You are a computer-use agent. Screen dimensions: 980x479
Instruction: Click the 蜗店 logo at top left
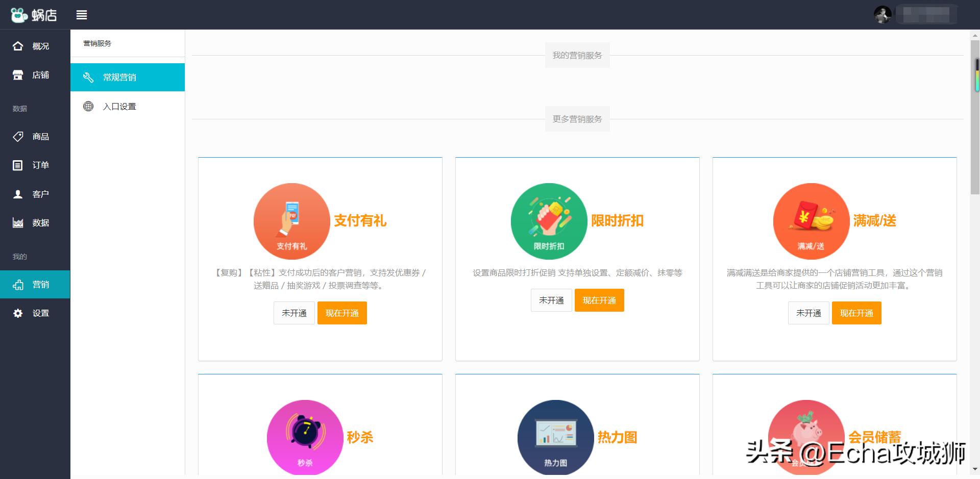click(x=33, y=15)
